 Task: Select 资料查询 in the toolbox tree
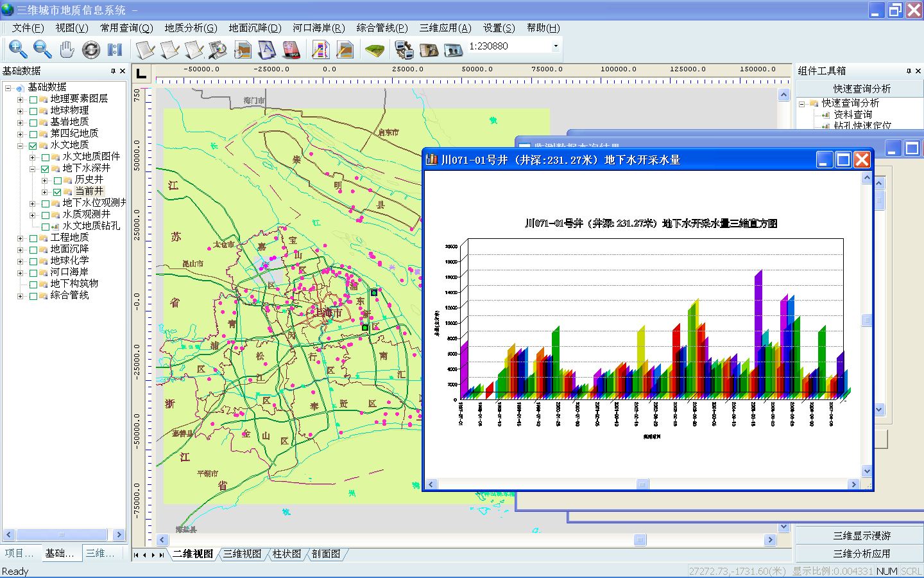point(853,114)
